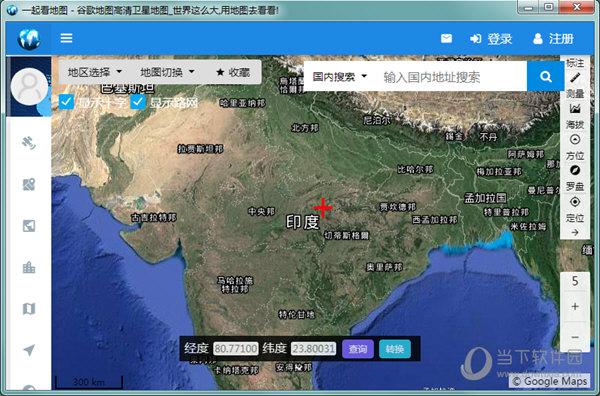Screen dimensions: 600x396
Task: Activate the 定位 locate target icon
Action: (575, 202)
